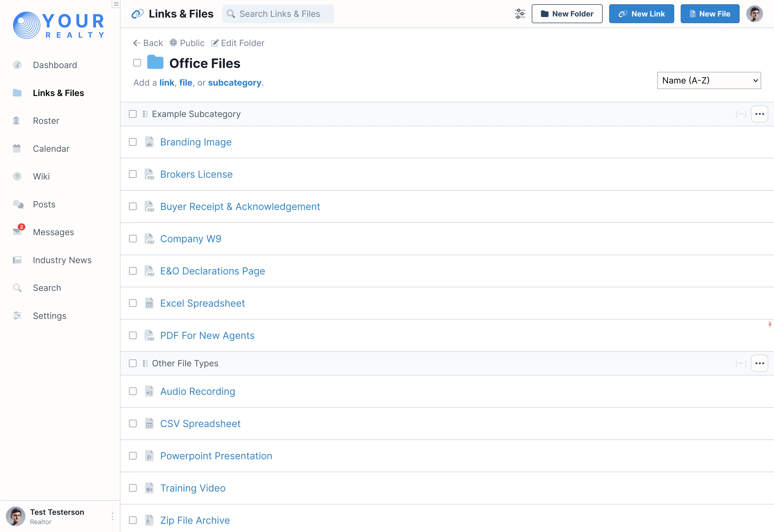Click the profile avatar in top right
Viewport: 774px width, 532px height.
[754, 14]
